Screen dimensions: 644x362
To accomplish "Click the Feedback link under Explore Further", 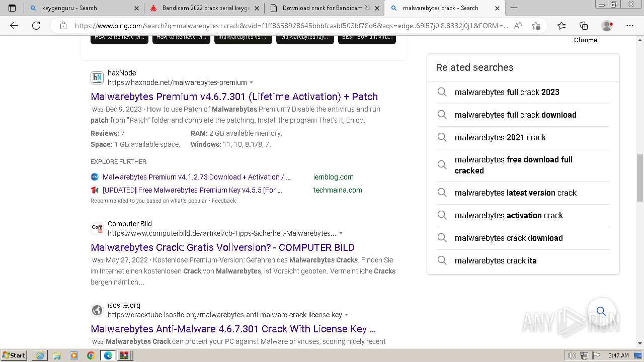I will pos(224,201).
